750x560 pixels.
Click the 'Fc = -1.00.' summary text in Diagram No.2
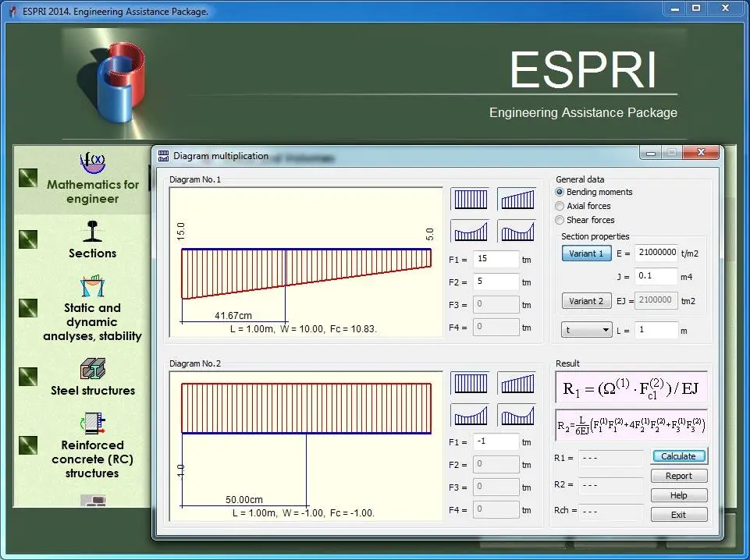coord(352,512)
